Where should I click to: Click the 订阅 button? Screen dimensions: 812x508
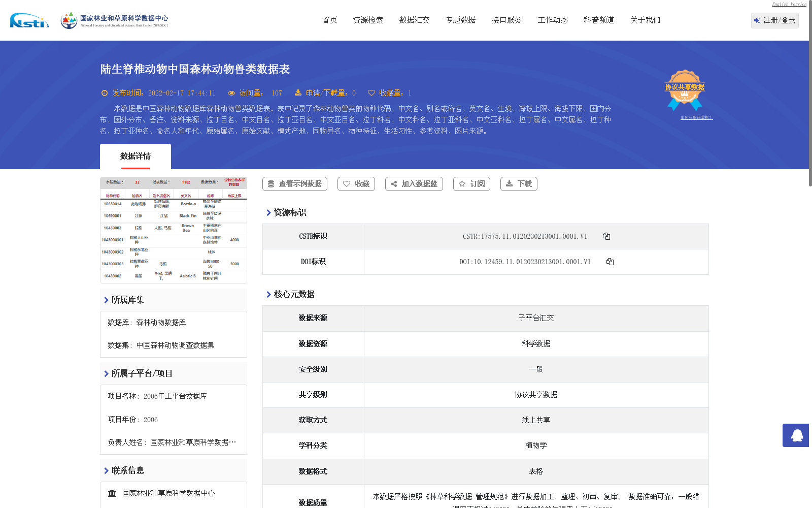coord(471,184)
